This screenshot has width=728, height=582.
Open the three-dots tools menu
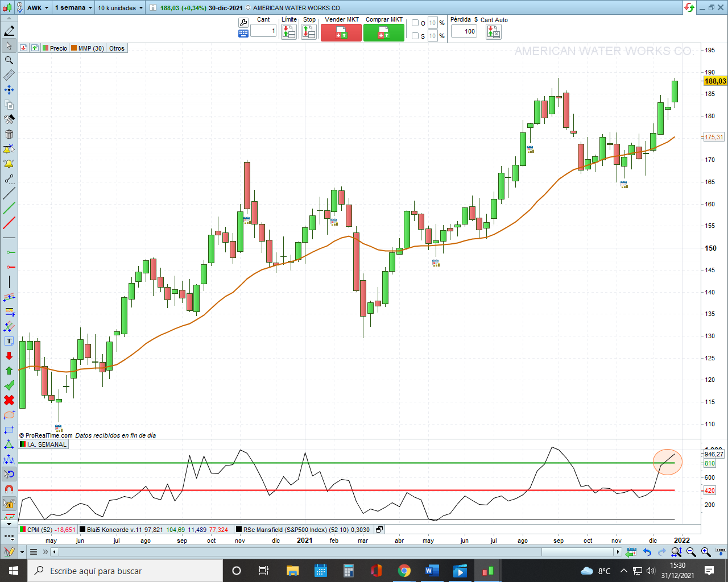point(9,536)
